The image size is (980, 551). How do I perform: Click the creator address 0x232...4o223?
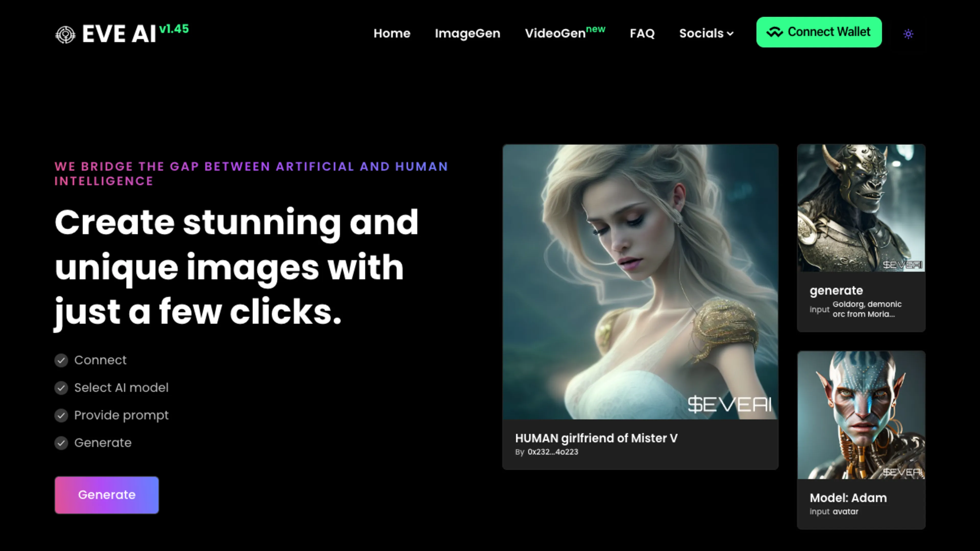click(x=553, y=452)
